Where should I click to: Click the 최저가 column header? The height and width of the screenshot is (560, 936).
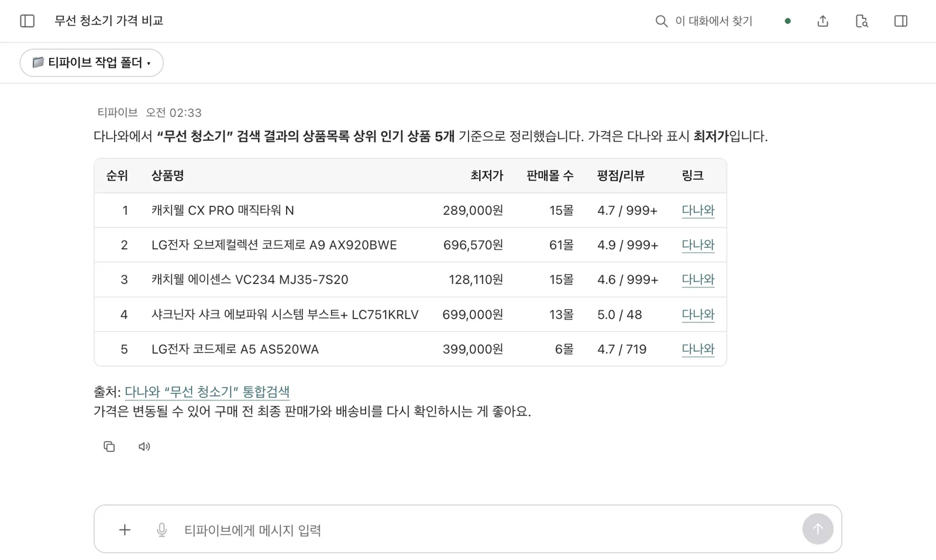[487, 176]
